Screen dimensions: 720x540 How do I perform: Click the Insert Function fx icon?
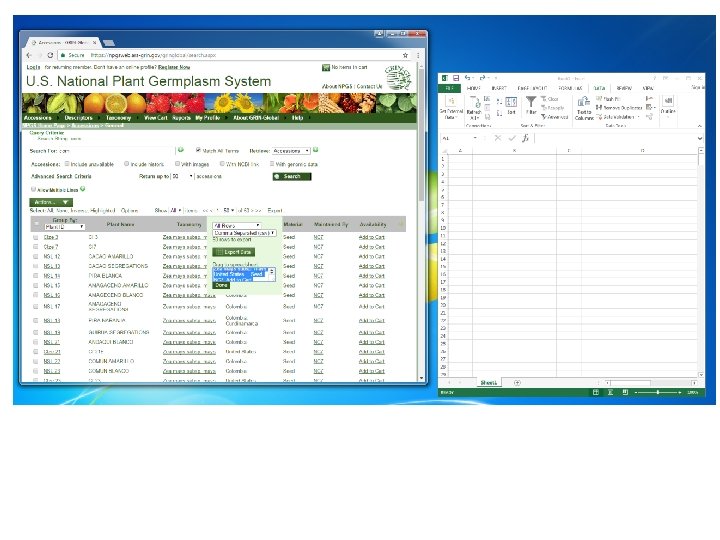(x=525, y=138)
